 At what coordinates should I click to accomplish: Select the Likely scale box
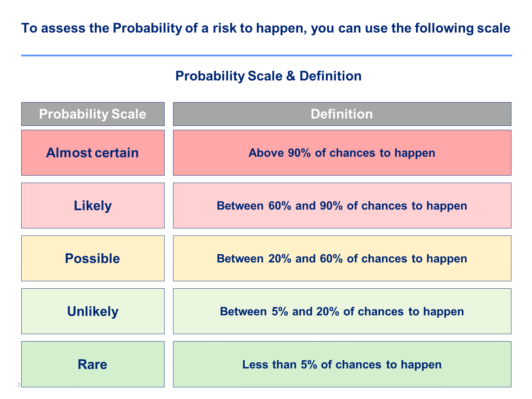pos(93,205)
